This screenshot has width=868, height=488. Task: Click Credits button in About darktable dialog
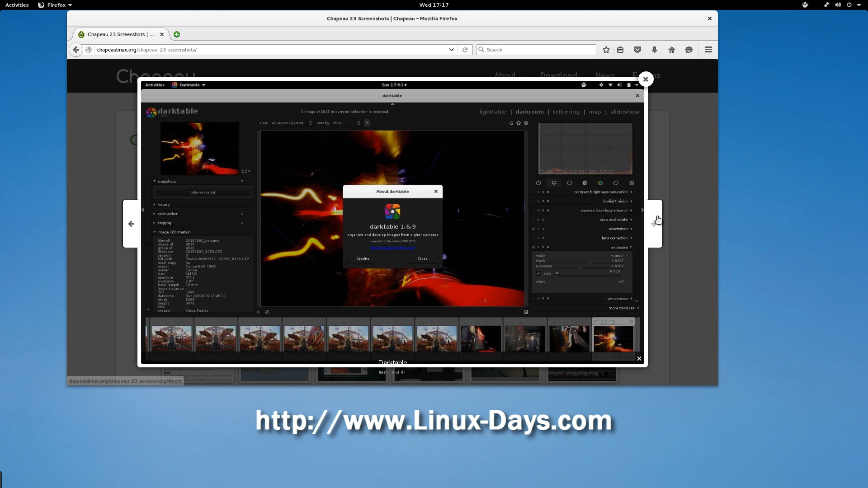[363, 259]
